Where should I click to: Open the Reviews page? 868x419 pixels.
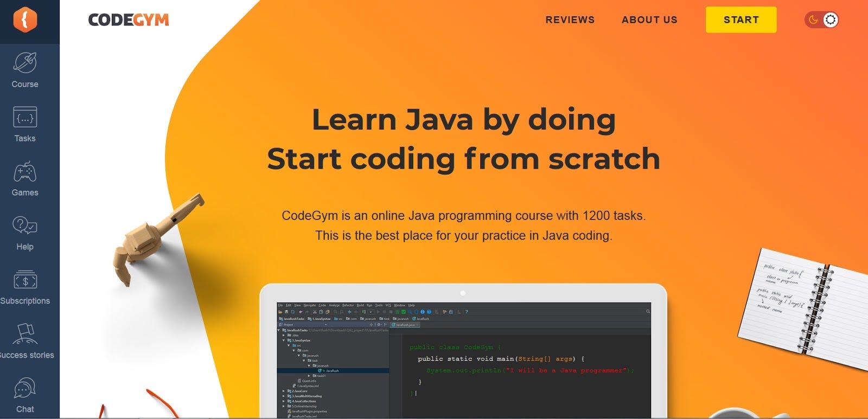570,20
